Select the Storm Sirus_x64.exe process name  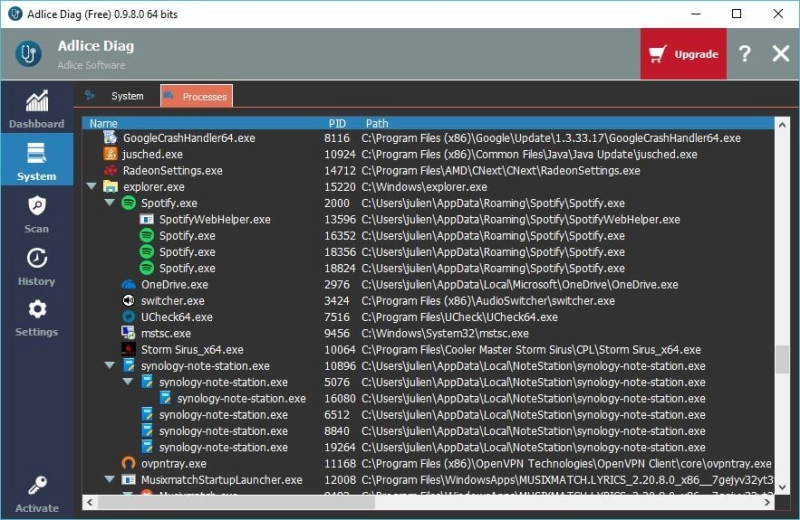[x=192, y=350]
